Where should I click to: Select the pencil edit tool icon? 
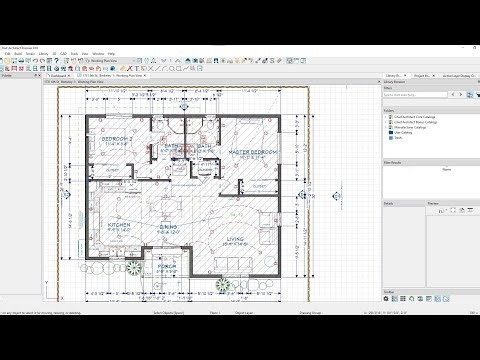coord(122,68)
